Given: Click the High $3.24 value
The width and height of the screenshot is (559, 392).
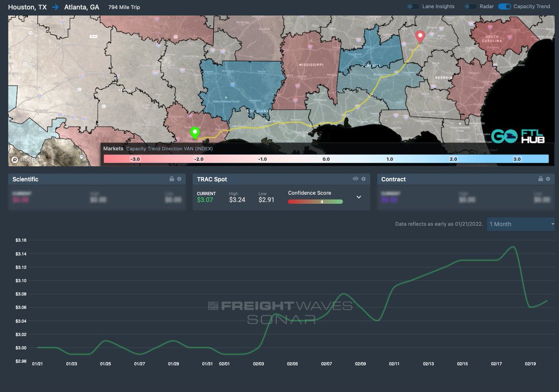Looking at the screenshot, I should (x=237, y=200).
